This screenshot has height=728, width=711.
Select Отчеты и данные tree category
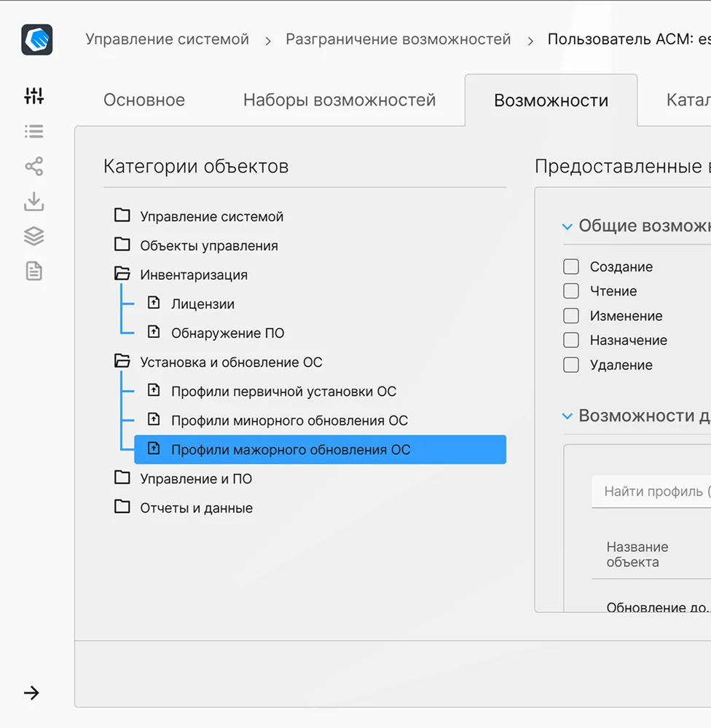point(197,508)
